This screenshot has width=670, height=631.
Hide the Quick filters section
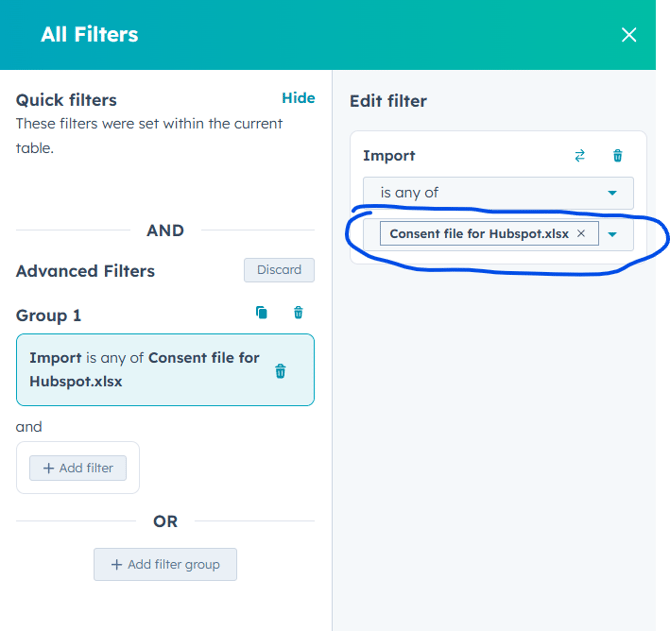click(x=298, y=98)
